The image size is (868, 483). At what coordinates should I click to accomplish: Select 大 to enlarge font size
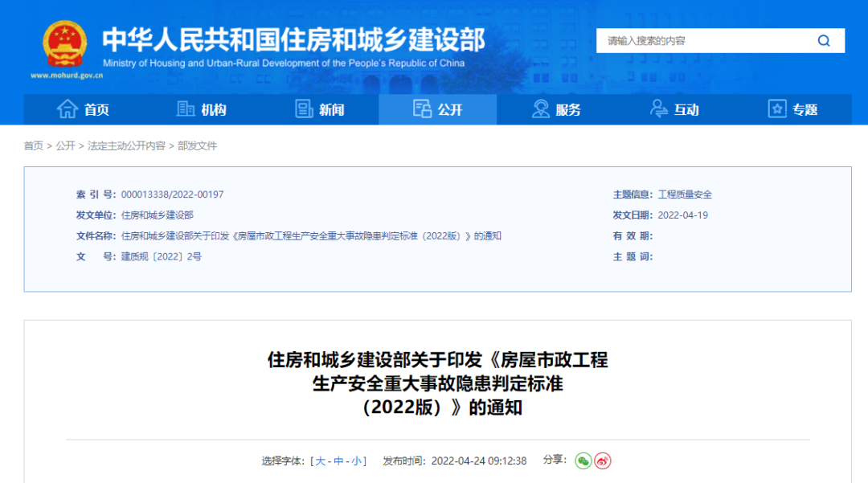coord(321,460)
